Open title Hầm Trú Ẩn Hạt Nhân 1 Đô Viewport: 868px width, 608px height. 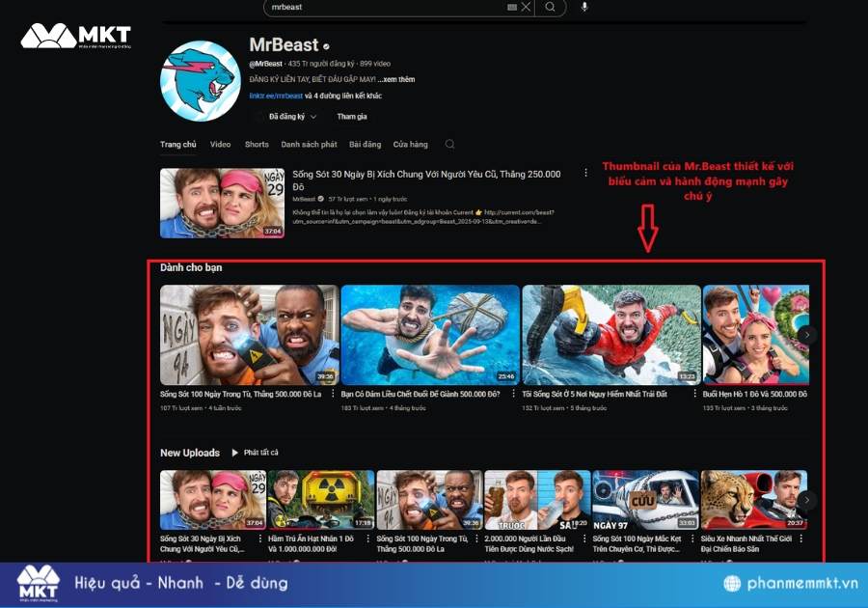pos(312,543)
